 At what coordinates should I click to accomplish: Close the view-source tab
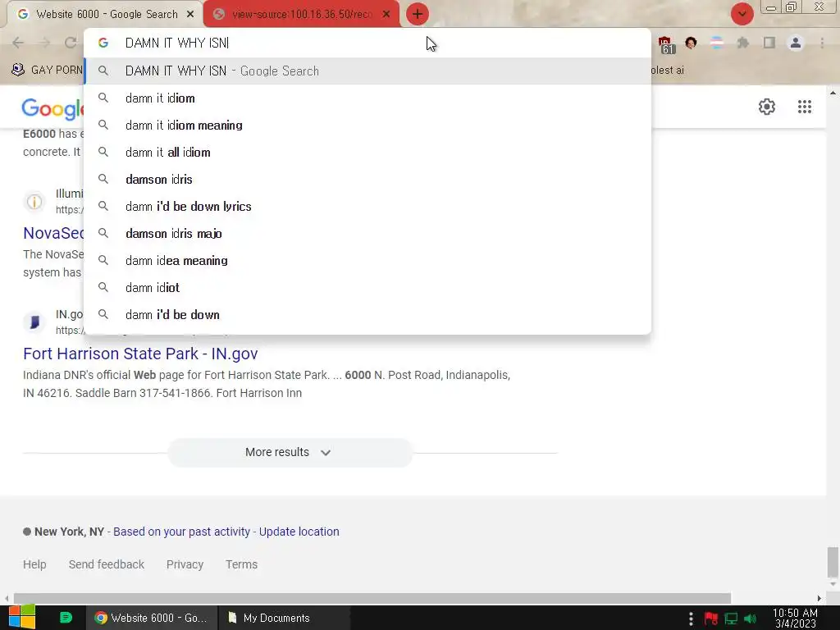click(x=386, y=15)
